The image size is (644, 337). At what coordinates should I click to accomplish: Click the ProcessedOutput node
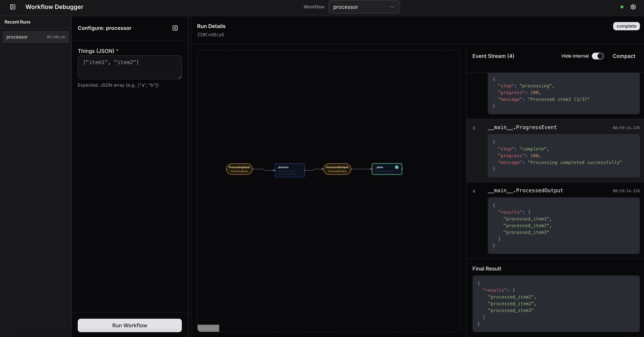point(337,169)
